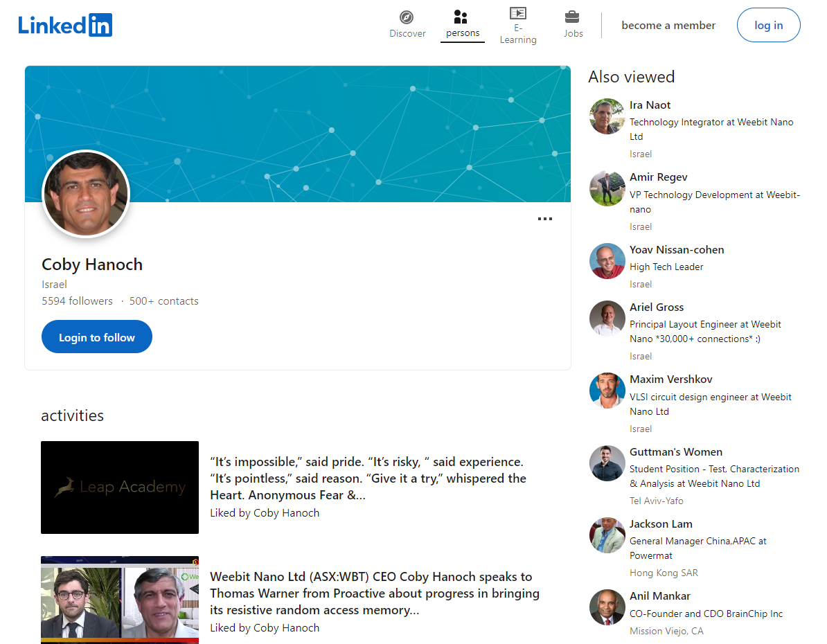Click Login to follow button
The height and width of the screenshot is (644, 827).
[97, 337]
